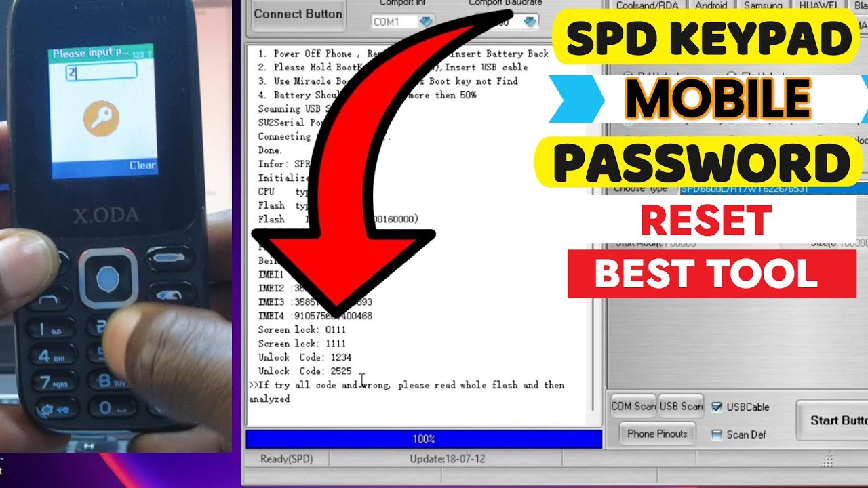868x488 pixels.
Task: Open Phone Pinouts
Action: click(657, 434)
